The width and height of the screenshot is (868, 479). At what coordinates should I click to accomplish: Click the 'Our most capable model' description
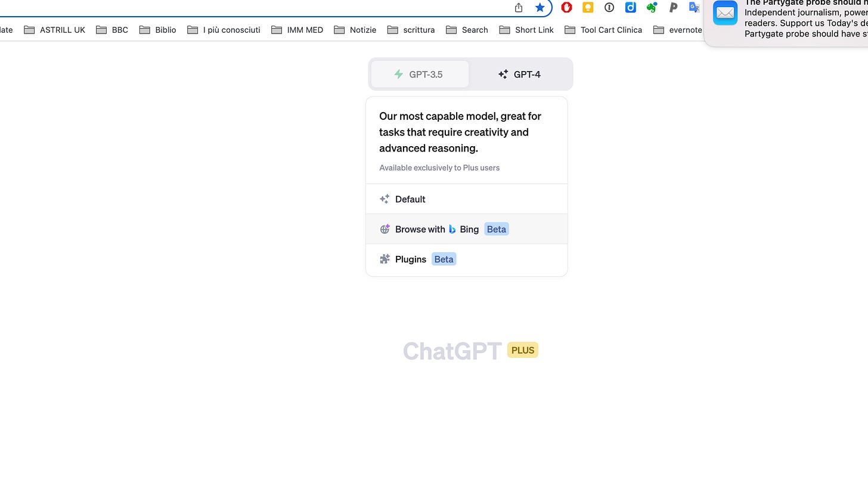[460, 132]
